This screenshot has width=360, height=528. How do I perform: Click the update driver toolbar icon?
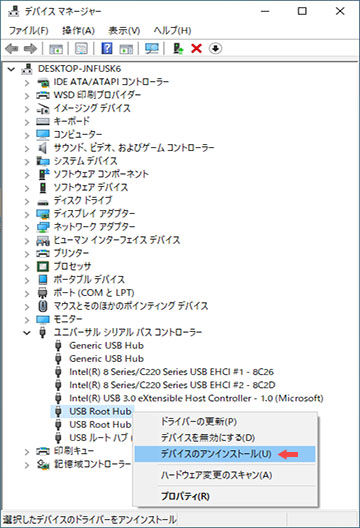[x=178, y=49]
